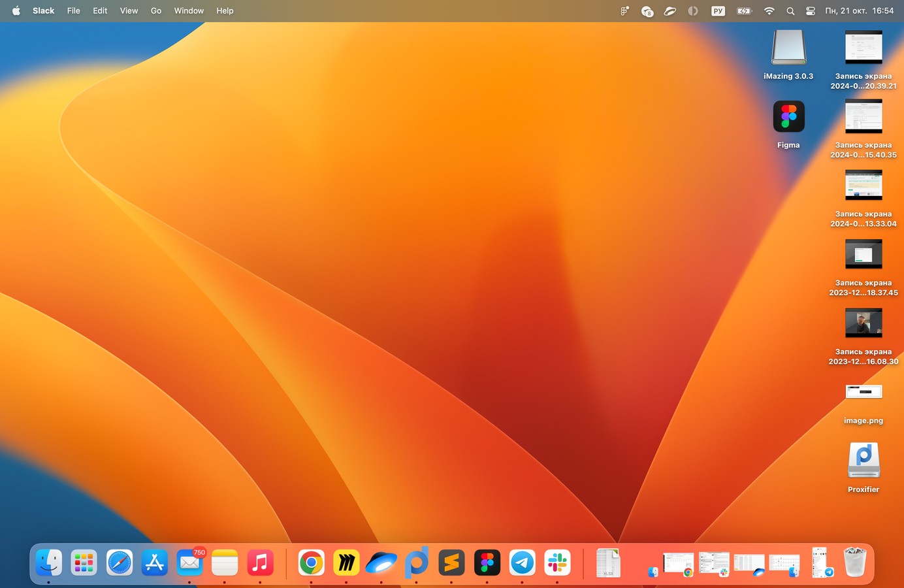Select the Proxifier disk image on desktop

coord(864,468)
